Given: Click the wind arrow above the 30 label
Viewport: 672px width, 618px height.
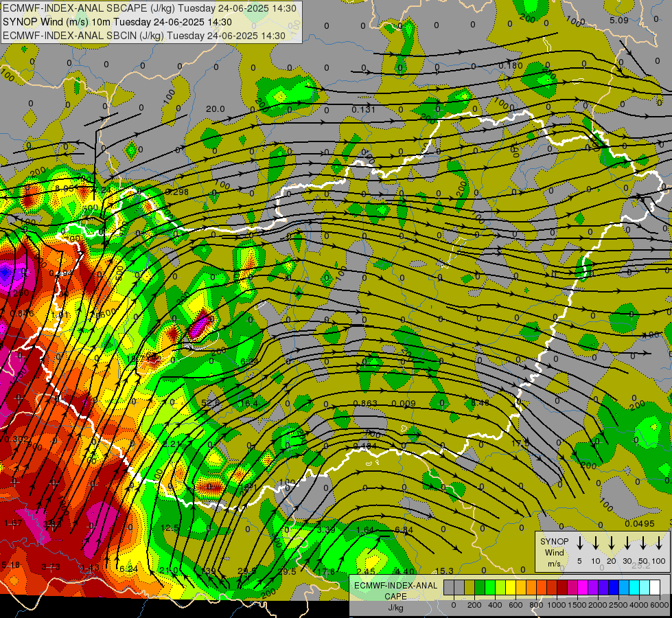Looking at the screenshot, I should 627,543.
